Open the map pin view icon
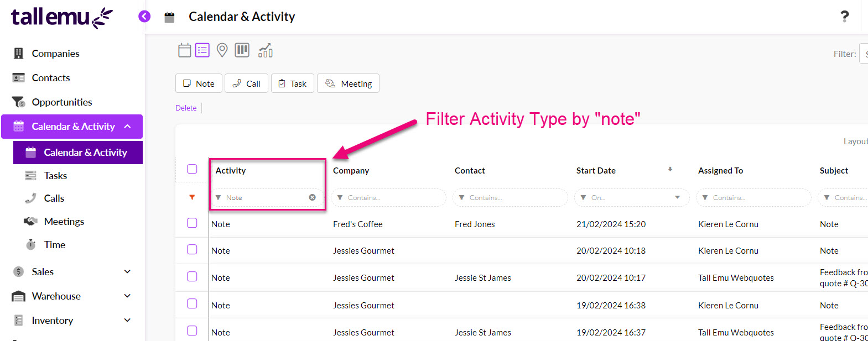 click(222, 50)
